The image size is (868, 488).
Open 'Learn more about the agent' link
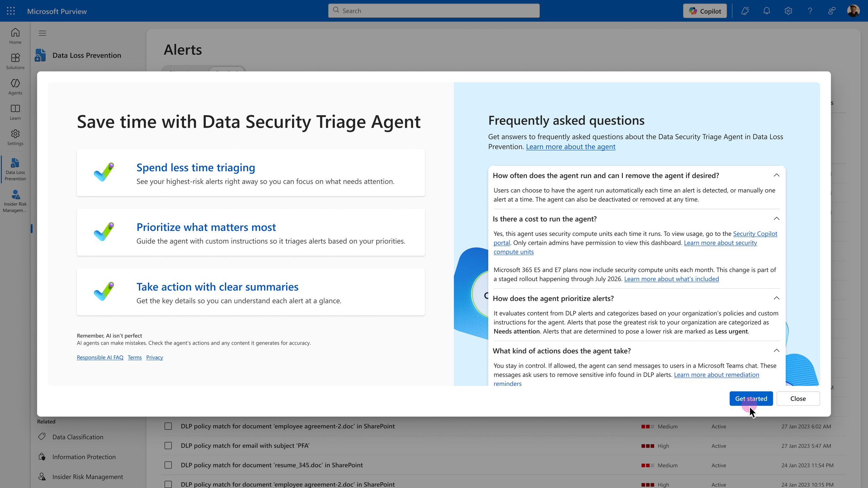pyautogui.click(x=570, y=147)
